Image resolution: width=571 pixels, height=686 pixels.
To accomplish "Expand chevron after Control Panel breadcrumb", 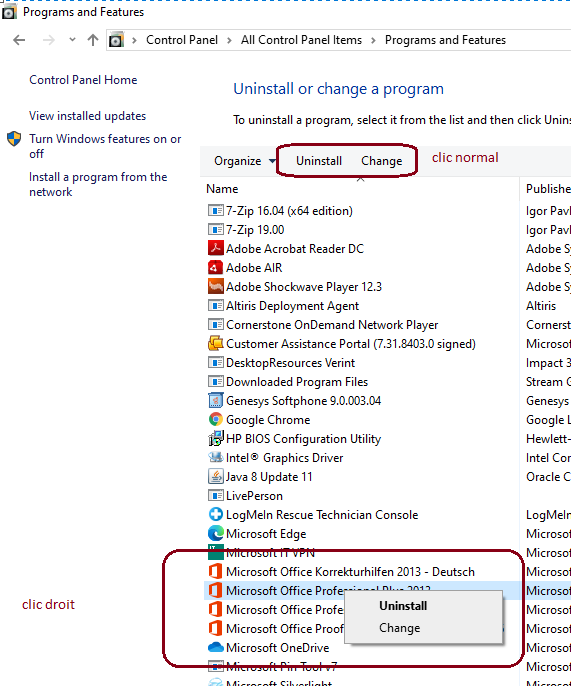I will pos(229,40).
